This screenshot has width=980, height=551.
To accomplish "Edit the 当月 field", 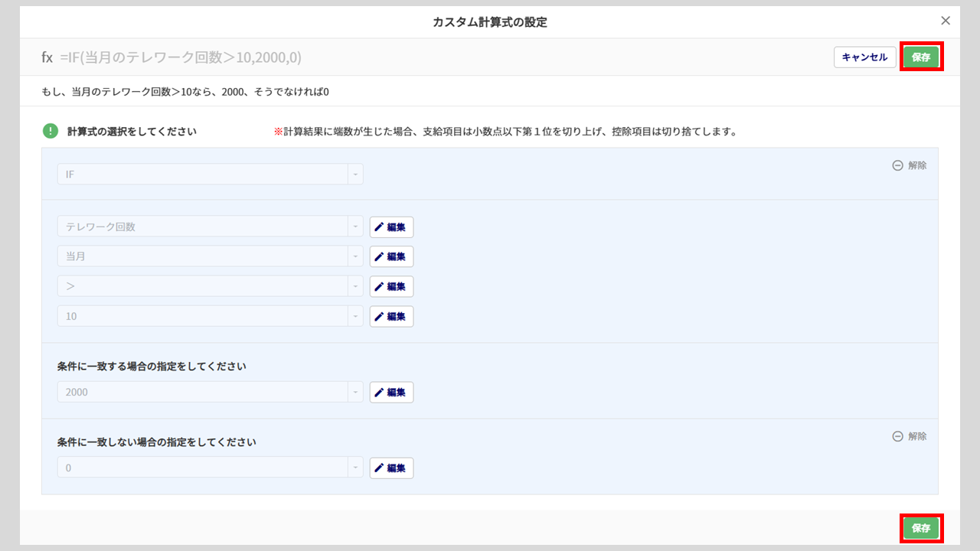I will click(x=391, y=256).
